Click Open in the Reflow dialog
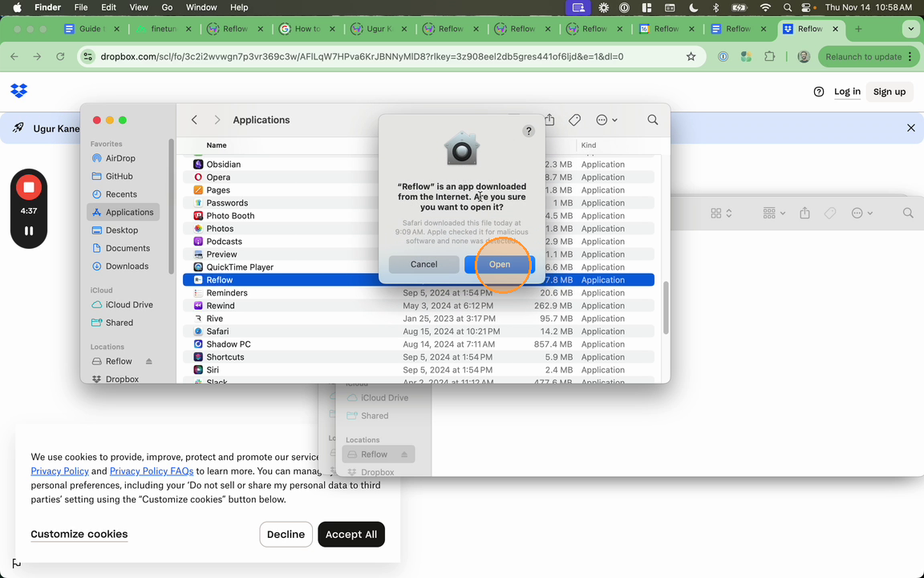The width and height of the screenshot is (924, 578). click(x=499, y=264)
